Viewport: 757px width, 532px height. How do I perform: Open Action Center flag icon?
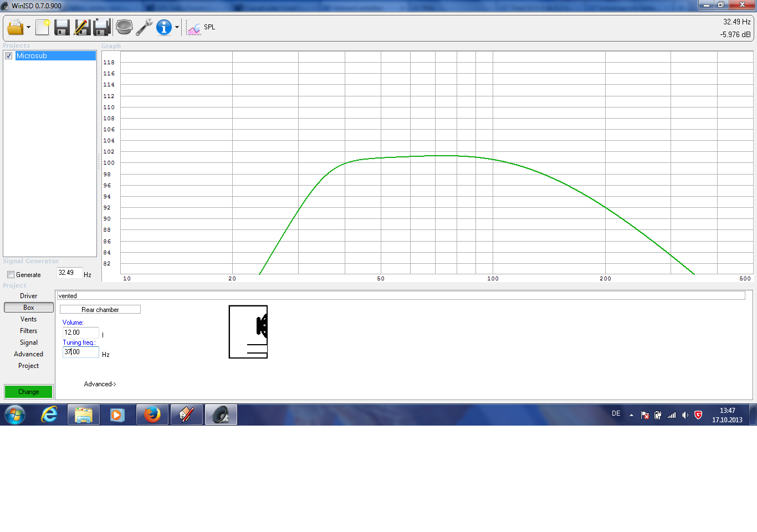[645, 415]
